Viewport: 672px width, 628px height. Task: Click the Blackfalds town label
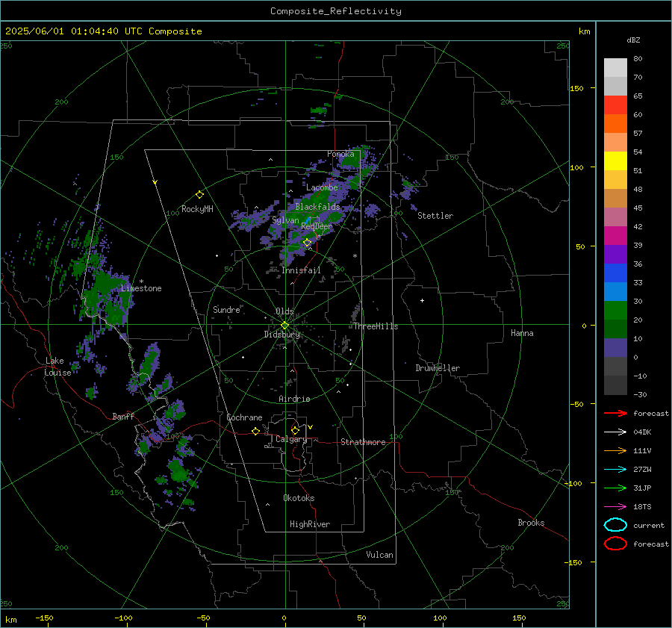[x=317, y=207]
